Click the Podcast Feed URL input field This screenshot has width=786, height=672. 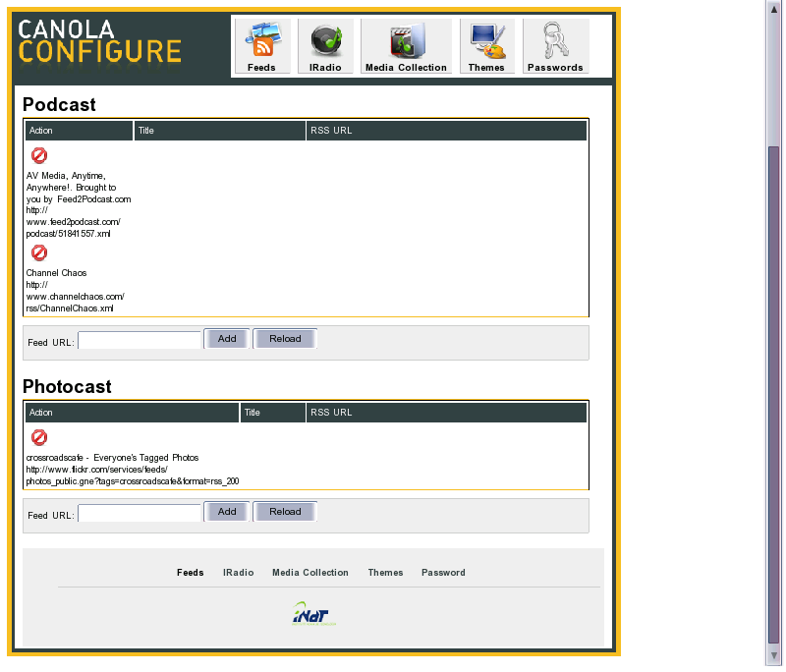pyautogui.click(x=140, y=340)
